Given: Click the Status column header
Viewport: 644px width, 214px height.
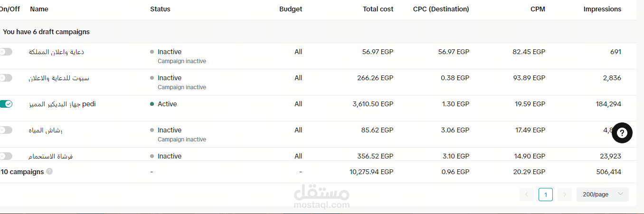Looking at the screenshot, I should point(160,9).
